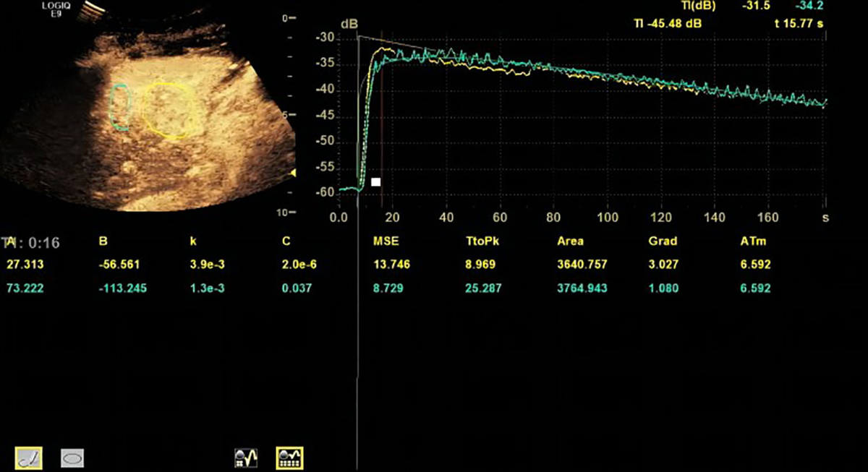
Task: Click the Grad column header
Action: click(663, 241)
